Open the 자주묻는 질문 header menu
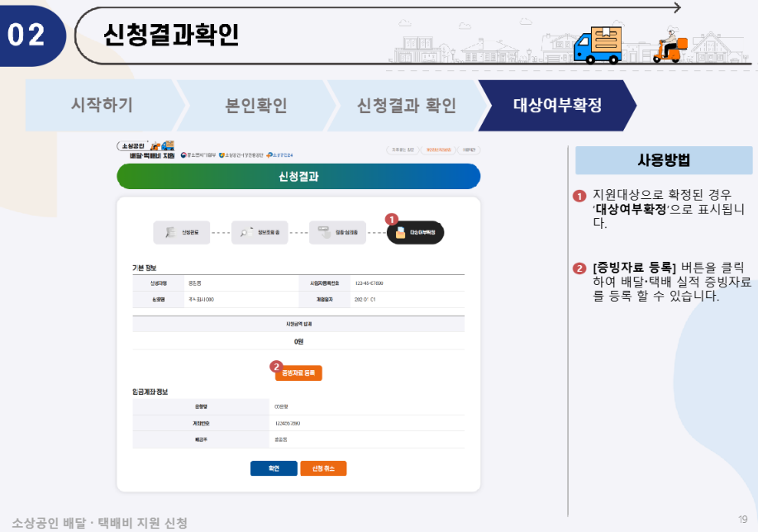 403,150
